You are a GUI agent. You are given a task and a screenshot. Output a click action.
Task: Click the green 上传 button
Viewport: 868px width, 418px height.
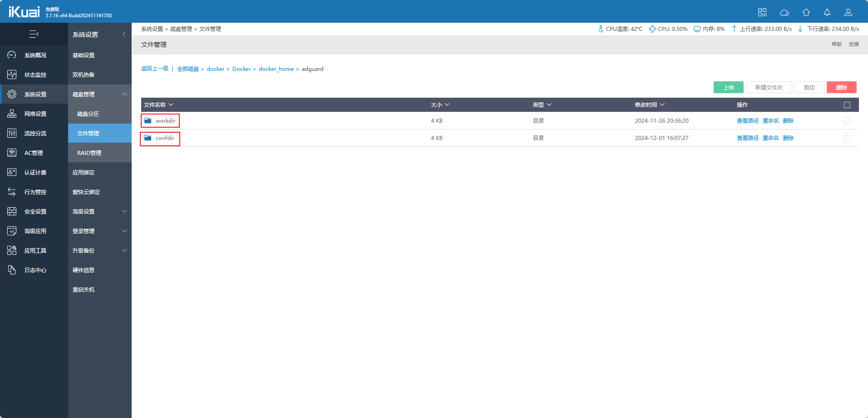click(x=728, y=87)
